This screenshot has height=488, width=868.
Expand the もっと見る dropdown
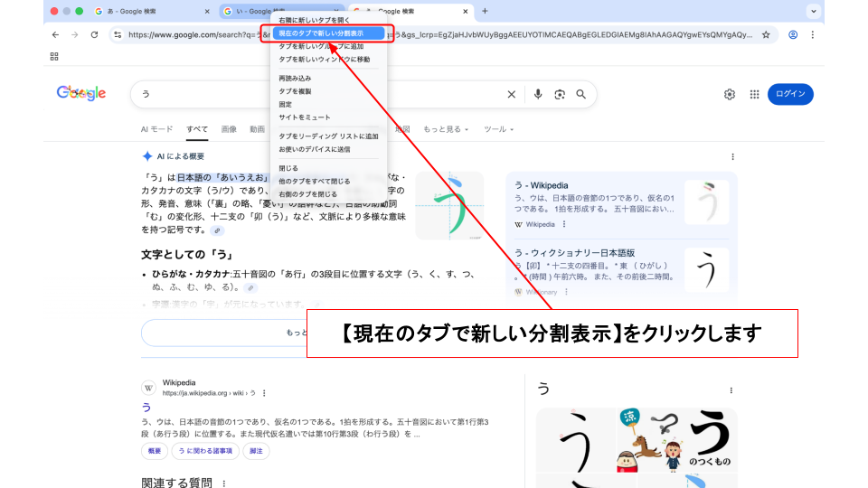click(446, 129)
